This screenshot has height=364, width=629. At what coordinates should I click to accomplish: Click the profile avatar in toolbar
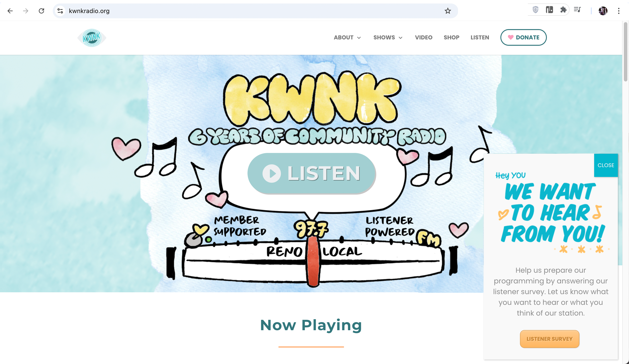click(603, 11)
